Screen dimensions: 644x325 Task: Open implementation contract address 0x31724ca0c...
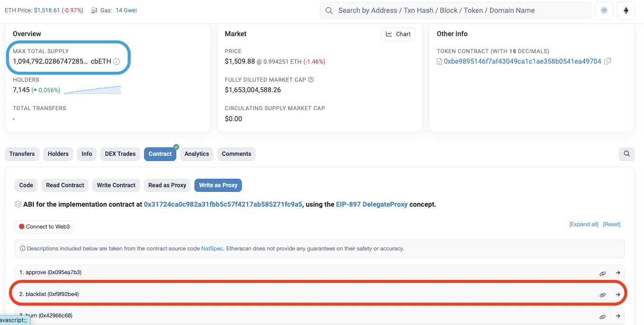pyautogui.click(x=223, y=204)
